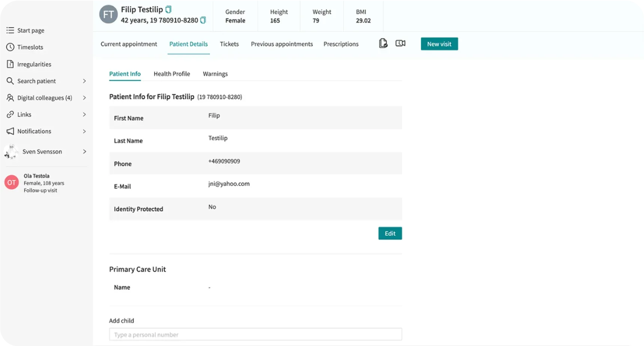This screenshot has width=644, height=346.
Task: Click the Weight value 79
Action: tap(316, 21)
